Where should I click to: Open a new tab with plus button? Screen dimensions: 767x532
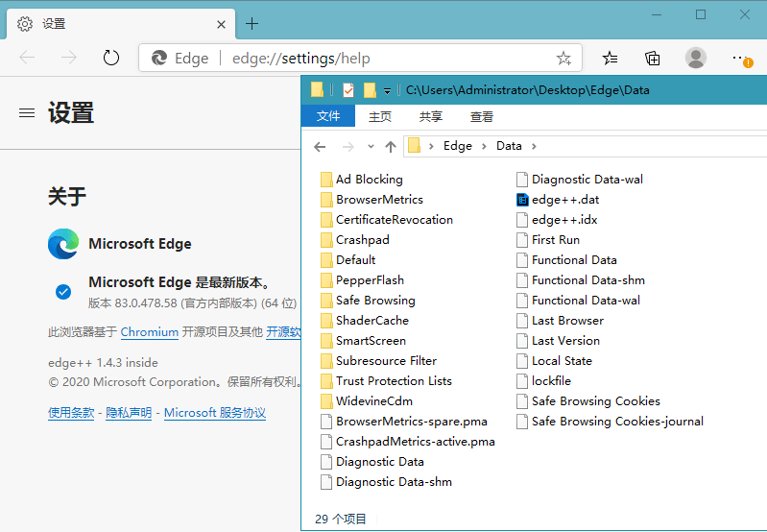(x=252, y=23)
